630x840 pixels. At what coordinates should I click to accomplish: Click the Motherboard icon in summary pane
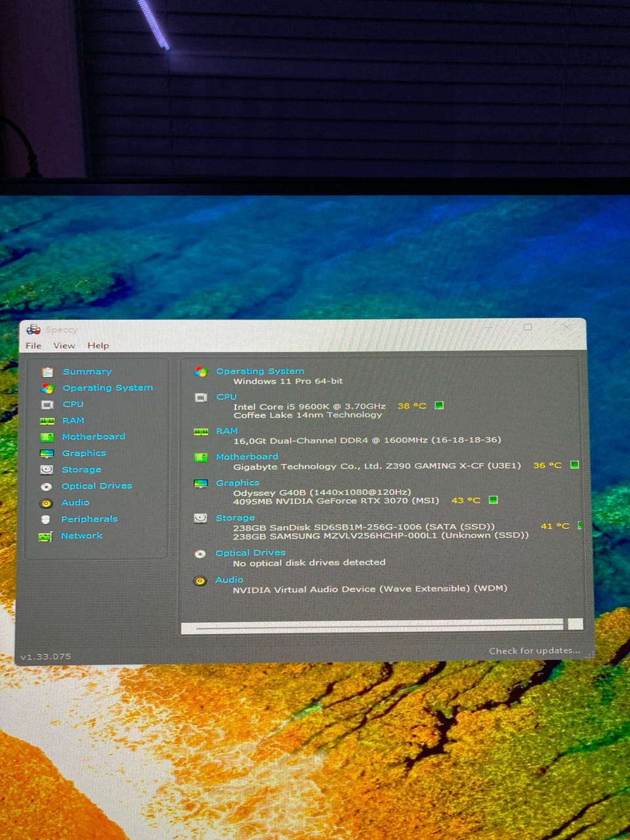click(201, 457)
